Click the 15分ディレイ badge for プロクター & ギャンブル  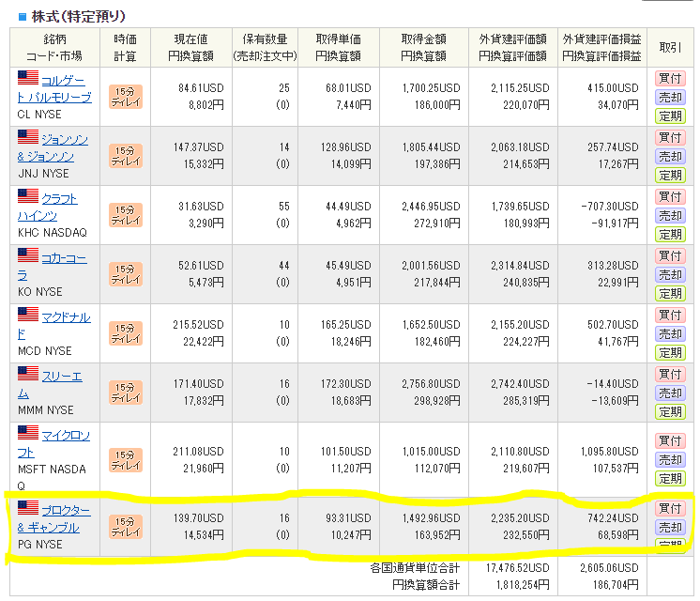coord(126,528)
